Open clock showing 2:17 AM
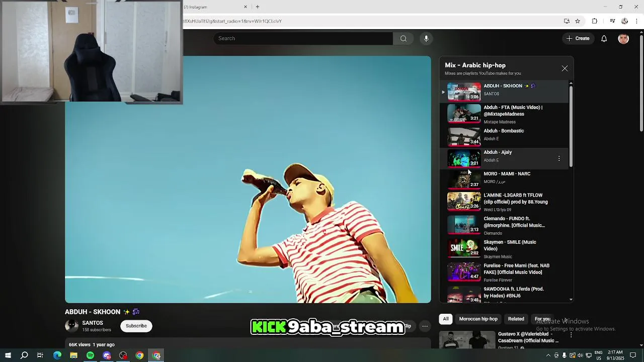644x362 pixels. click(x=615, y=355)
